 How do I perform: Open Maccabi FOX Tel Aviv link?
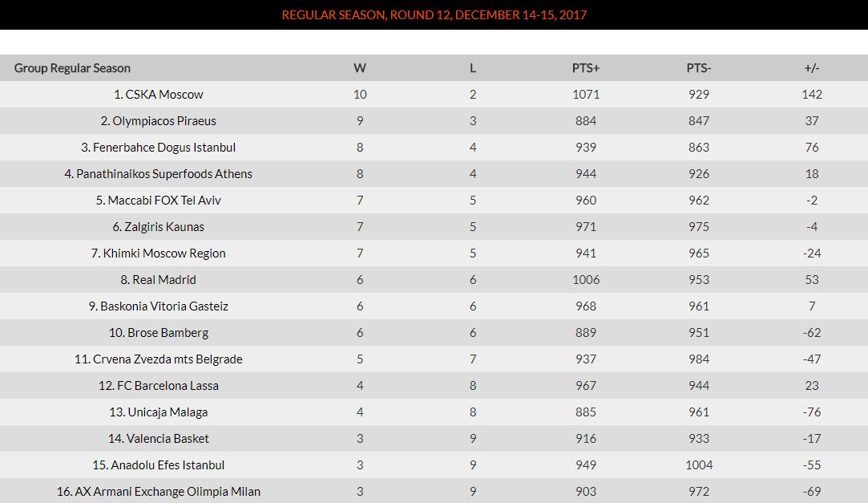(x=159, y=201)
